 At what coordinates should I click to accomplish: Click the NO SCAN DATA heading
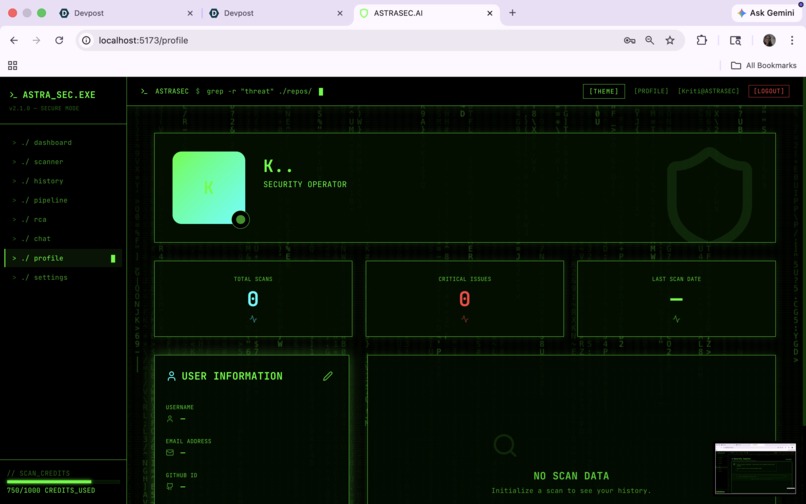click(x=571, y=476)
